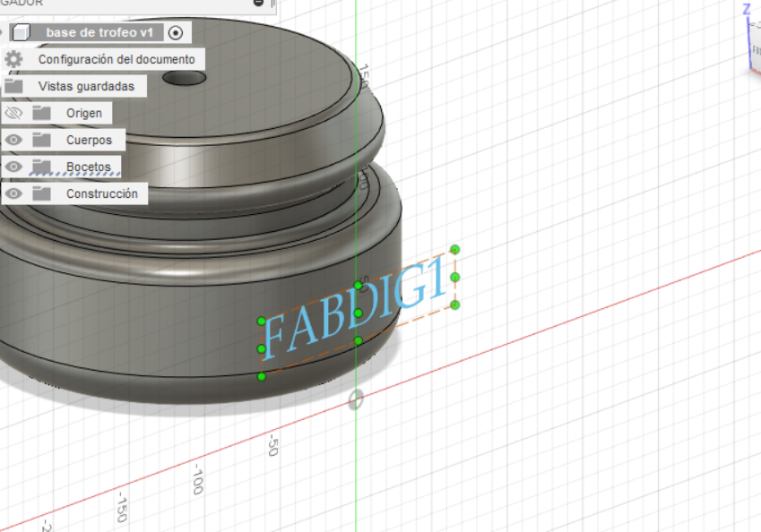Click the left-edge middle handle of the FABDIG1 text box
This screenshot has width=761, height=532.
pos(261,348)
